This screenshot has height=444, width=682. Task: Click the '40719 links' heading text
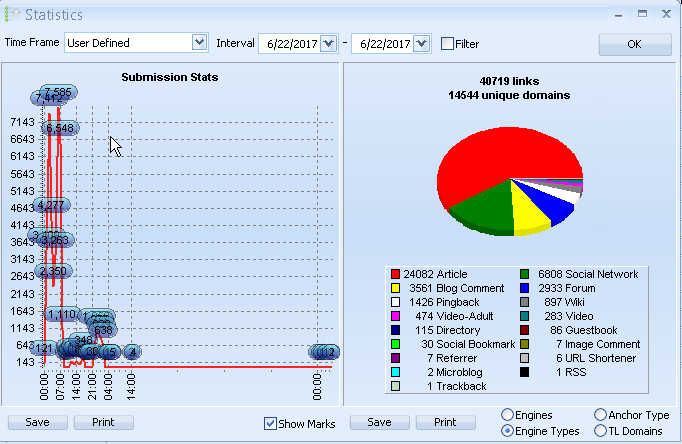509,81
